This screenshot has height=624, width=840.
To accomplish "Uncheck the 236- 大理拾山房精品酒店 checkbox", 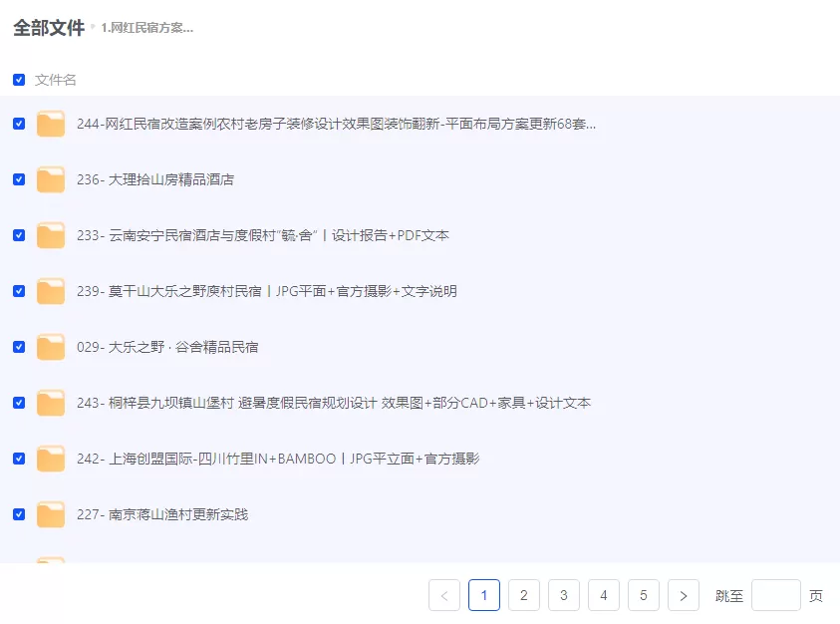I will coord(19,179).
